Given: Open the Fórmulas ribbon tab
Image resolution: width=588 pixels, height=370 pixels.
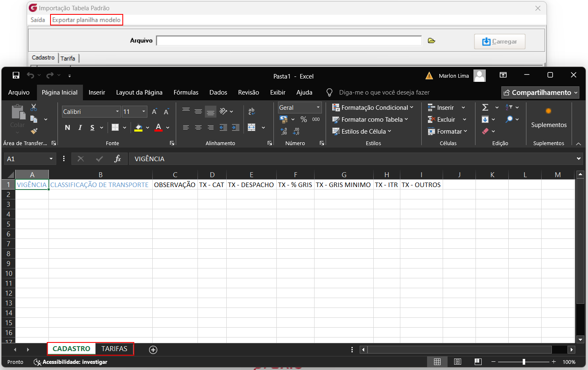Looking at the screenshot, I should (186, 92).
